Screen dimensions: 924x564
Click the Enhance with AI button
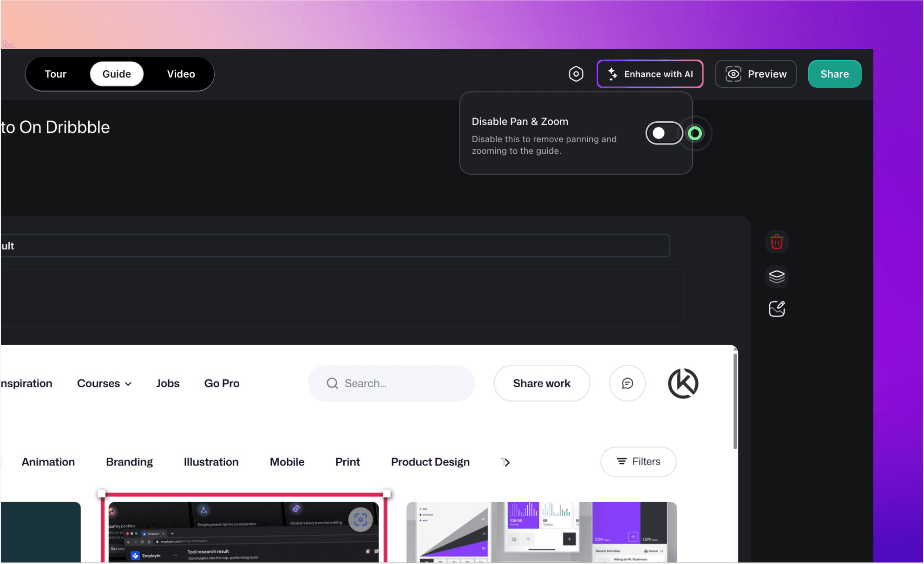click(650, 74)
